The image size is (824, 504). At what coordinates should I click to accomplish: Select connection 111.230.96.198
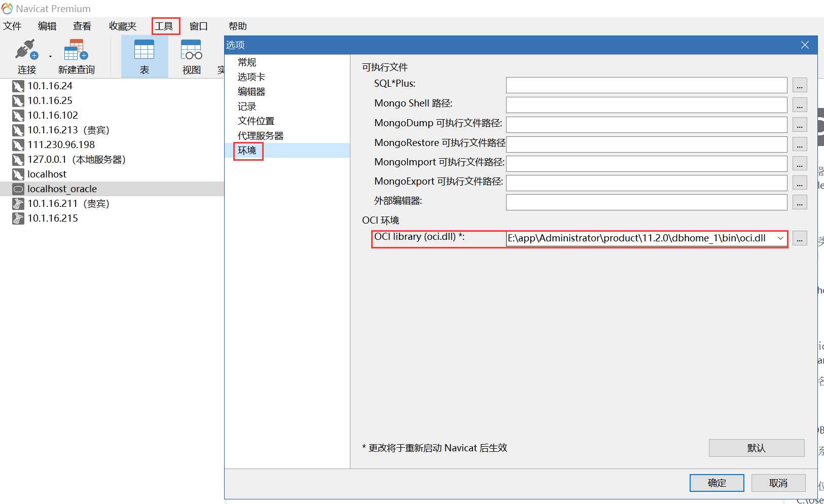click(x=61, y=145)
